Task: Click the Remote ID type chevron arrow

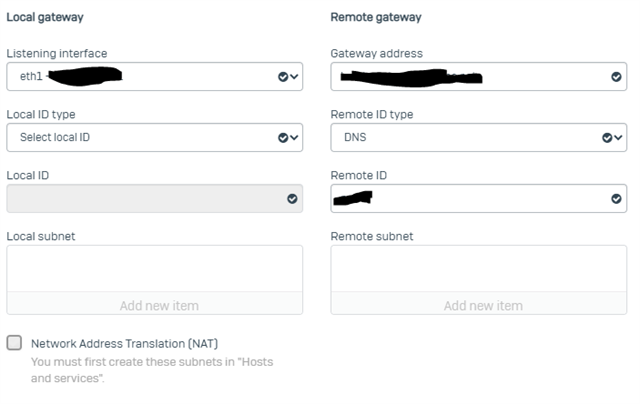Action: 618,138
